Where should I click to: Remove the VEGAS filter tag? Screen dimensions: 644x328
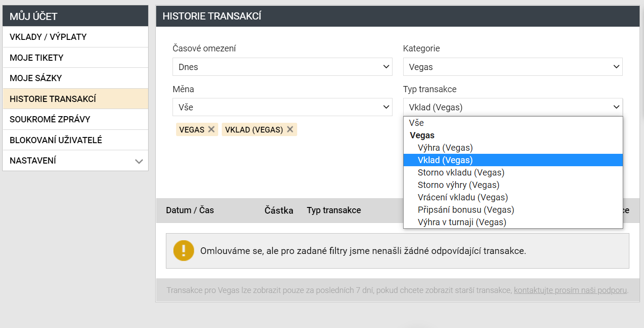(x=211, y=129)
